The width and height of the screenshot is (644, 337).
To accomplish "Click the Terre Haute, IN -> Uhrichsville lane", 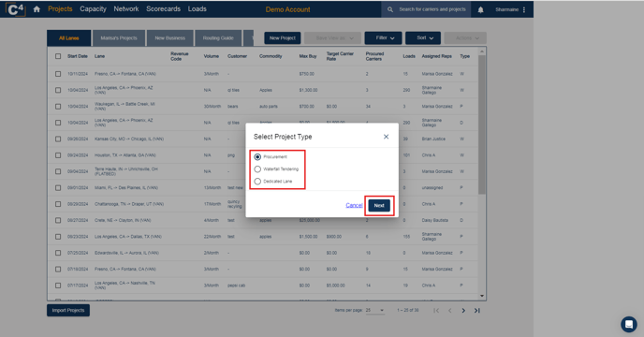I will [x=126, y=171].
